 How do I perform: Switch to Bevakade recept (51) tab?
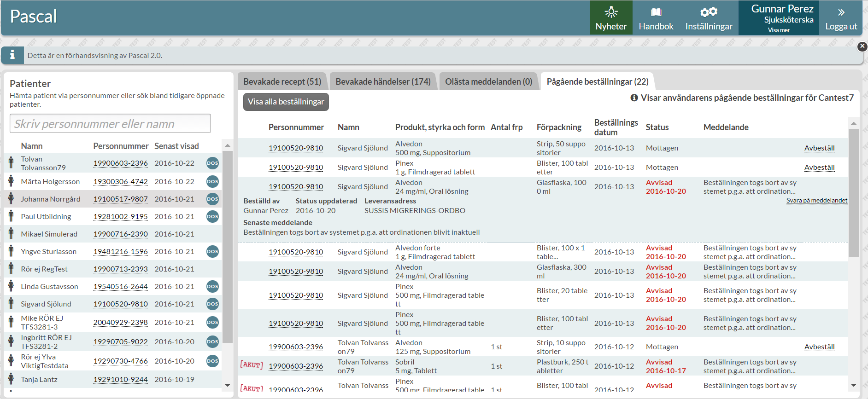point(282,81)
